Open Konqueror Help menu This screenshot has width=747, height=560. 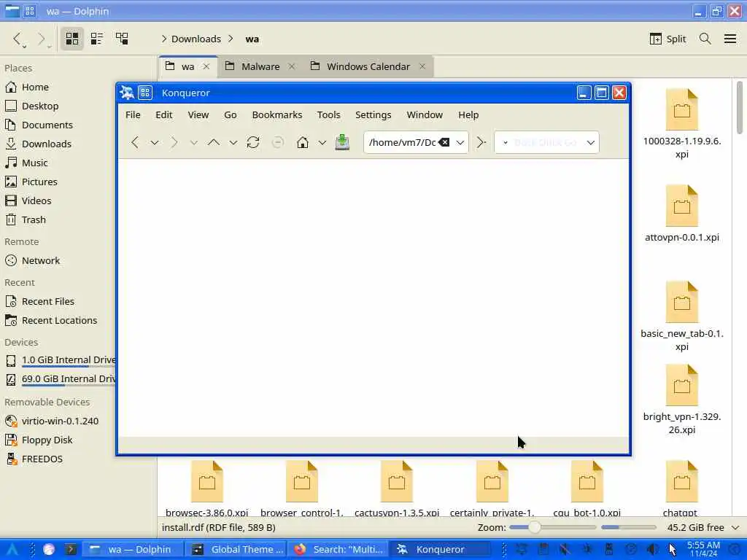pyautogui.click(x=468, y=114)
